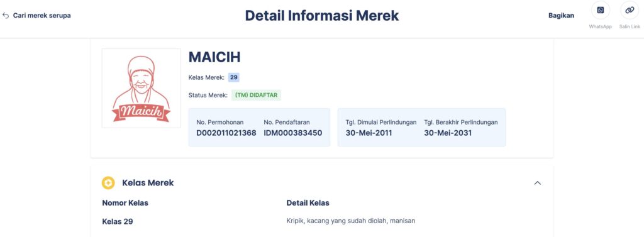Click the Tgl. Dimulai Perlindungan label
Viewport: 644px width, 237px height.
tap(381, 122)
